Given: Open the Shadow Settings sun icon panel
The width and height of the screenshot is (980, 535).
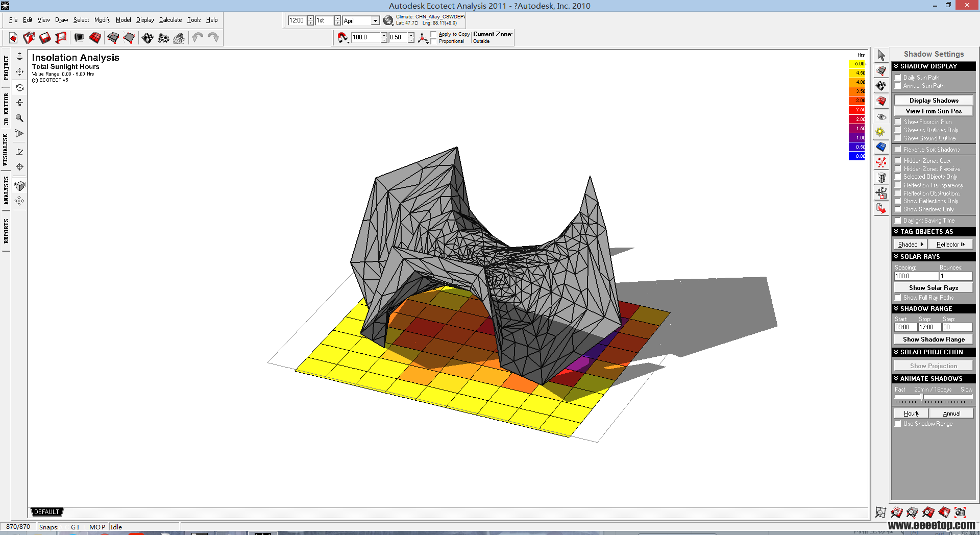Looking at the screenshot, I should 881,132.
